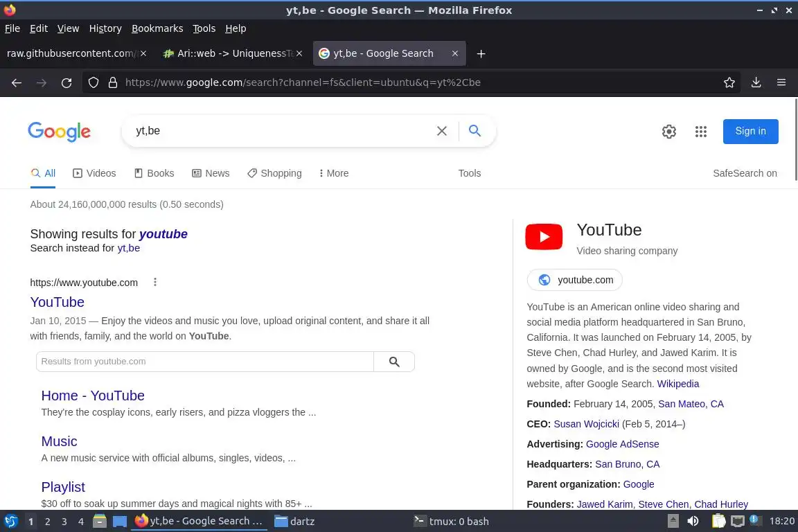798x532 pixels.
Task: Bookmark this page with the star icon
Action: coord(729,82)
